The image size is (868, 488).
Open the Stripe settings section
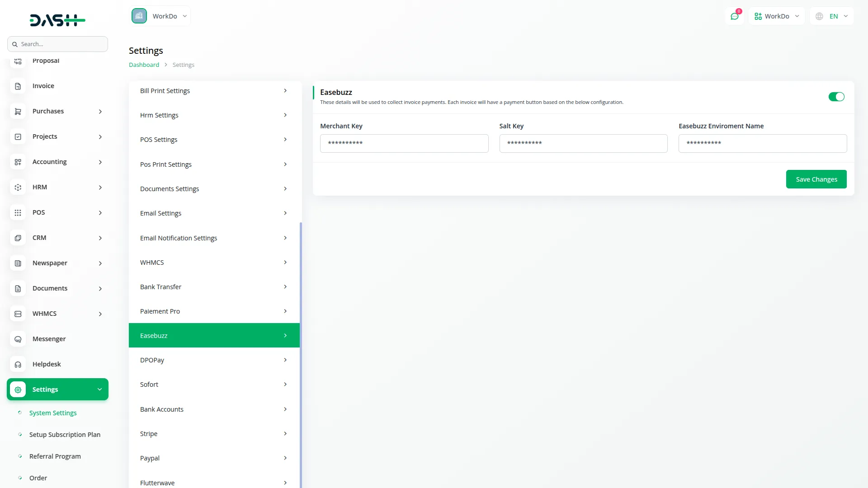[214, 434]
